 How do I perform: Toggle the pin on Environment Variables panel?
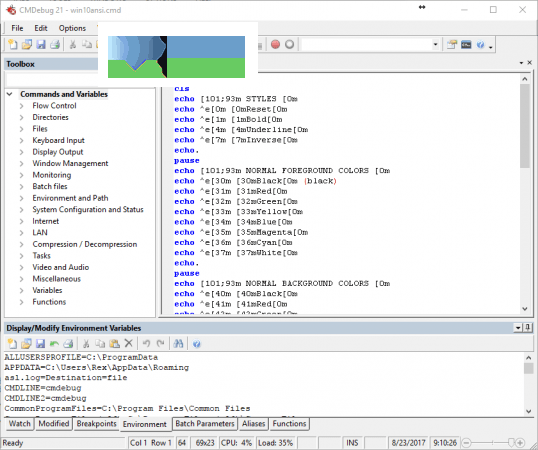(527, 328)
